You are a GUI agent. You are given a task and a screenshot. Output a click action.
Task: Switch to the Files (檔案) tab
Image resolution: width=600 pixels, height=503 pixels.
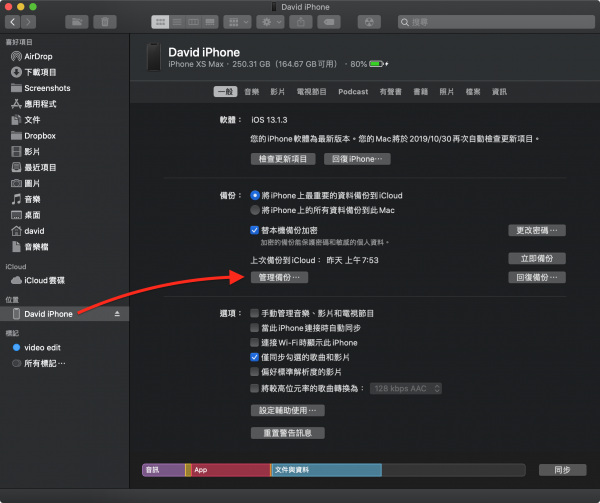click(473, 92)
